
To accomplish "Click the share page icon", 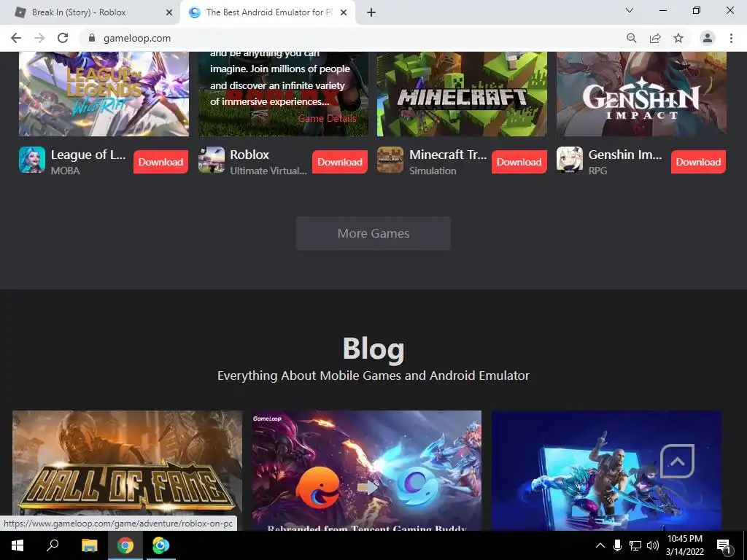I will click(x=655, y=38).
